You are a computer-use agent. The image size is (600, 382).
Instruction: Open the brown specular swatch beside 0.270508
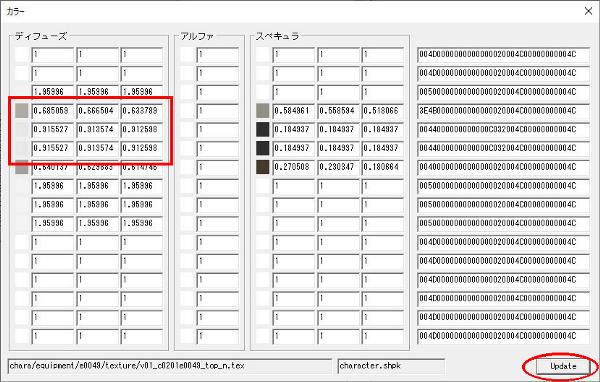point(262,167)
